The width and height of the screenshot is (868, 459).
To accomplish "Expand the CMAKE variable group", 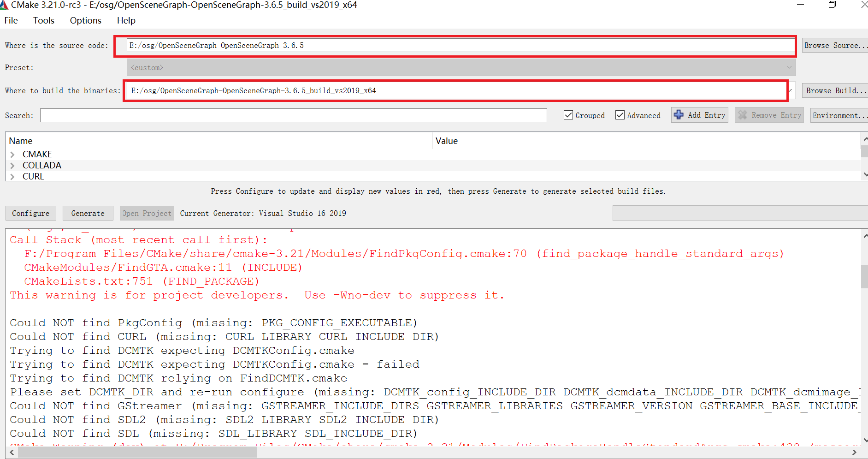I will [13, 154].
